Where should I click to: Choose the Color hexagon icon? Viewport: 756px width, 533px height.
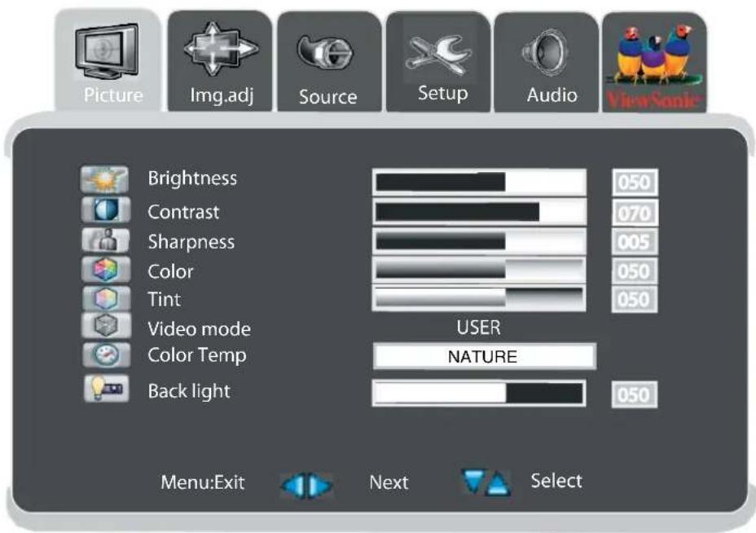106,269
